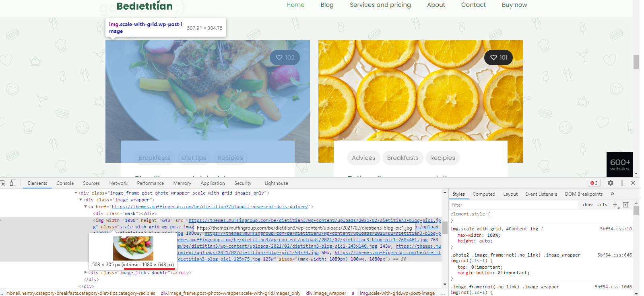Add a new style rule with plus icon
Viewport: 644px width, 296px height.
pyautogui.click(x=615, y=205)
